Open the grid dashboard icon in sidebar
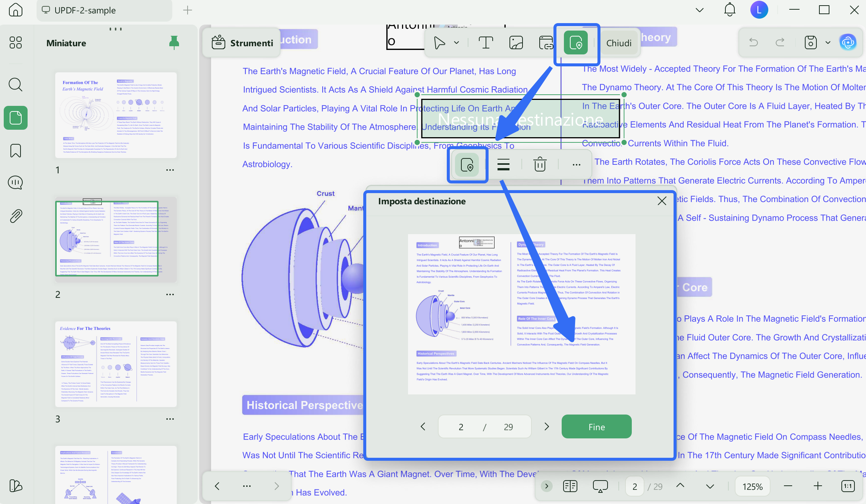The image size is (866, 504). pyautogui.click(x=15, y=42)
